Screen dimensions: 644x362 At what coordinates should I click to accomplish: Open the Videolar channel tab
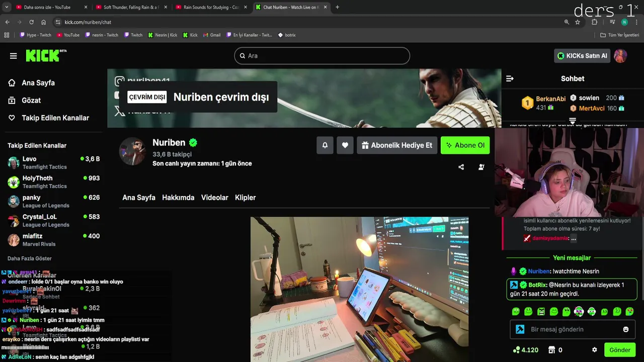click(x=215, y=198)
